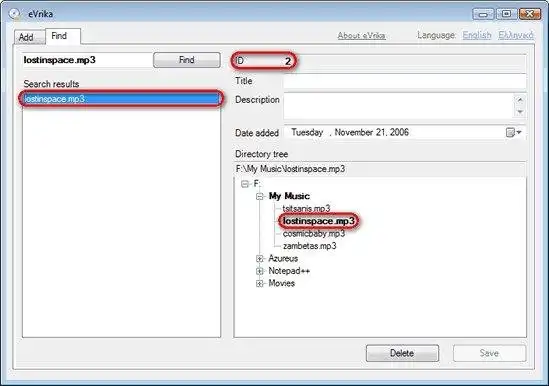Expand the Movies folder

[x=259, y=283]
